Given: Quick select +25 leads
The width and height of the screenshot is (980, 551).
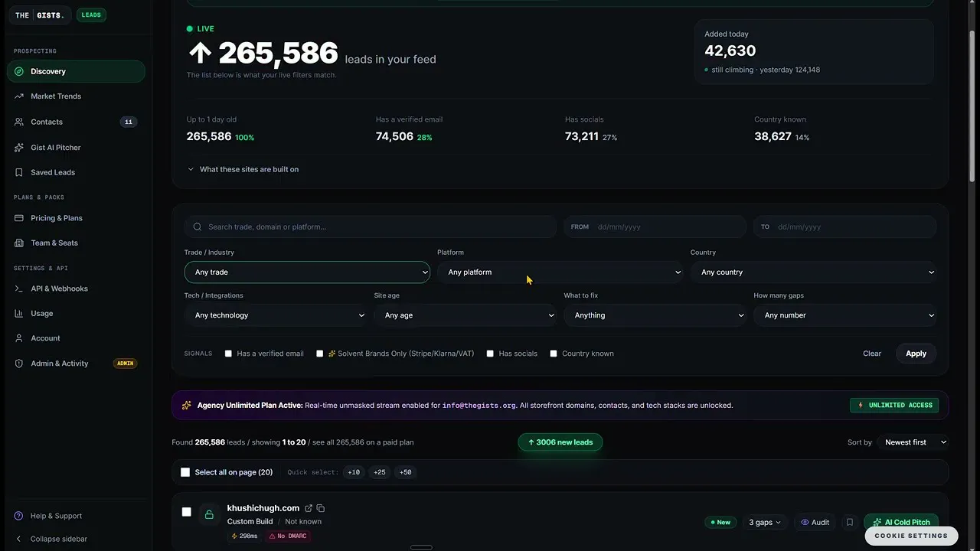Looking at the screenshot, I should click(x=380, y=472).
